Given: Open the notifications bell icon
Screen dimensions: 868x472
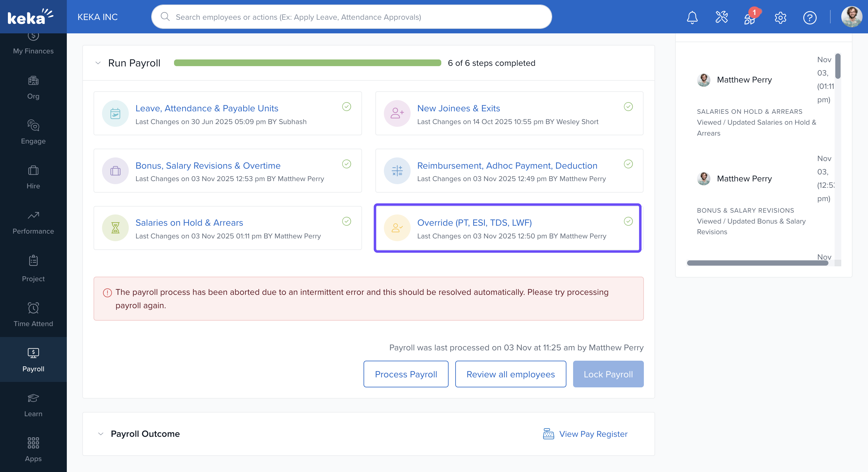Looking at the screenshot, I should [692, 17].
